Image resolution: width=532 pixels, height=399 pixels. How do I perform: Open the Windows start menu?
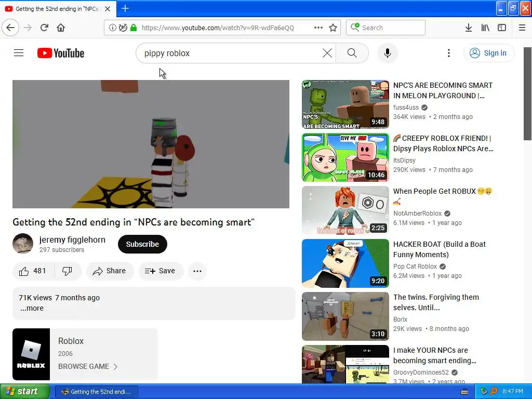(x=25, y=391)
